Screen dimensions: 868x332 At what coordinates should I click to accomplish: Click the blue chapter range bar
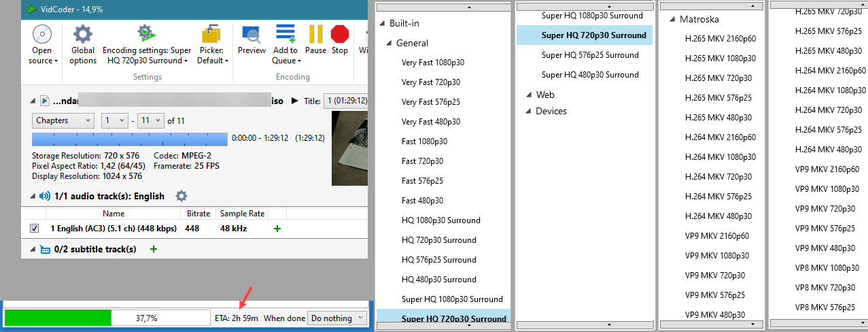point(130,139)
